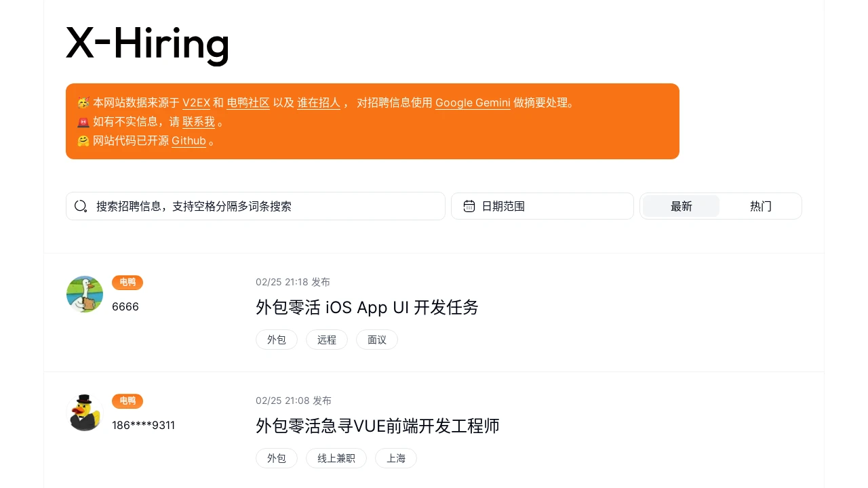Click the 电鸭 badge above user 6666
This screenshot has width=868, height=488.
[x=127, y=283]
